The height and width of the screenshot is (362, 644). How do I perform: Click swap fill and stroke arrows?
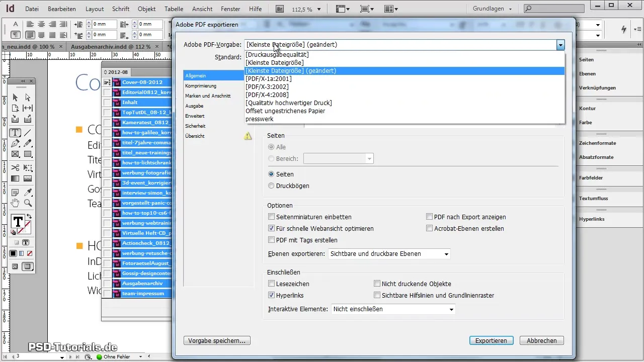[x=29, y=217]
